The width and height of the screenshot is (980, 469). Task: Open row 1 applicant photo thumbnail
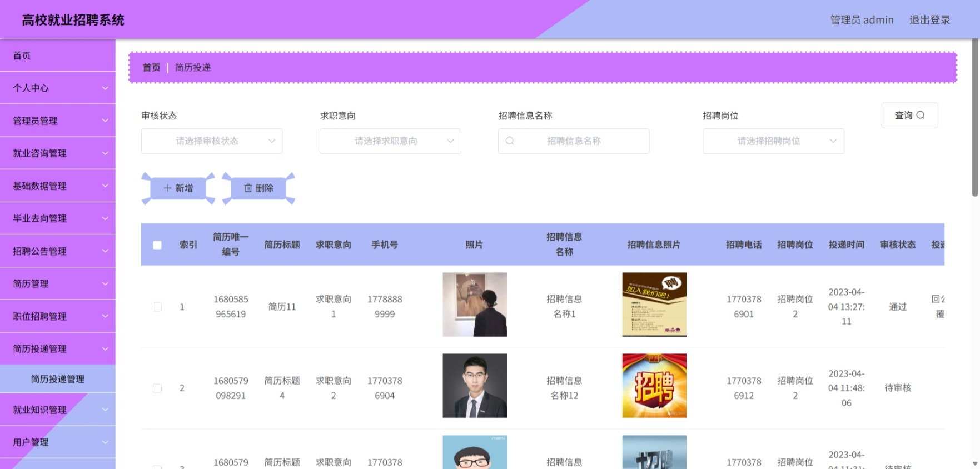[475, 305]
